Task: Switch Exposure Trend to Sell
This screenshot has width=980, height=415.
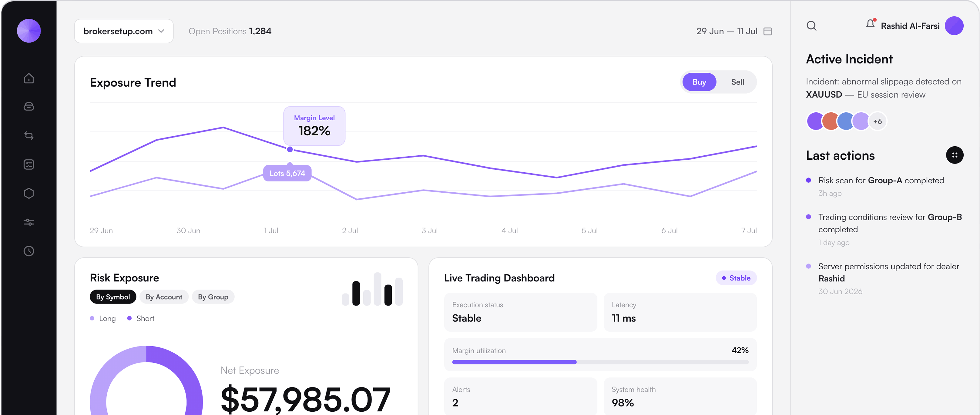Action: pyautogui.click(x=738, y=82)
